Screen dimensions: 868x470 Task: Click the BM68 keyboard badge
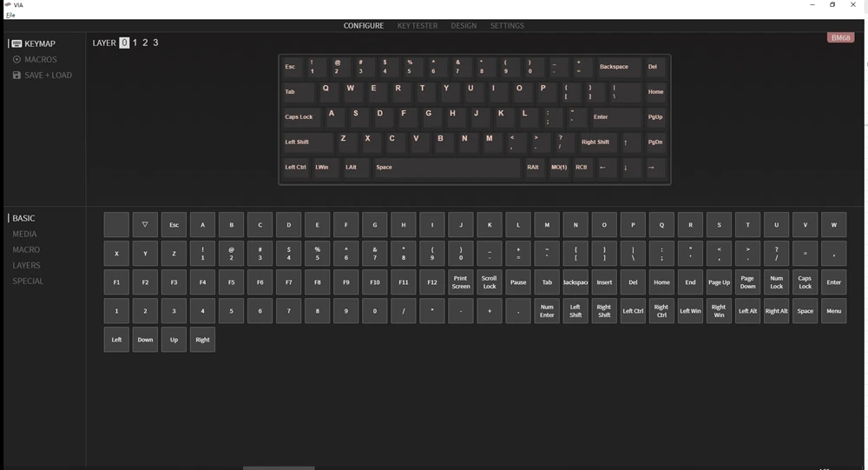[x=840, y=37]
